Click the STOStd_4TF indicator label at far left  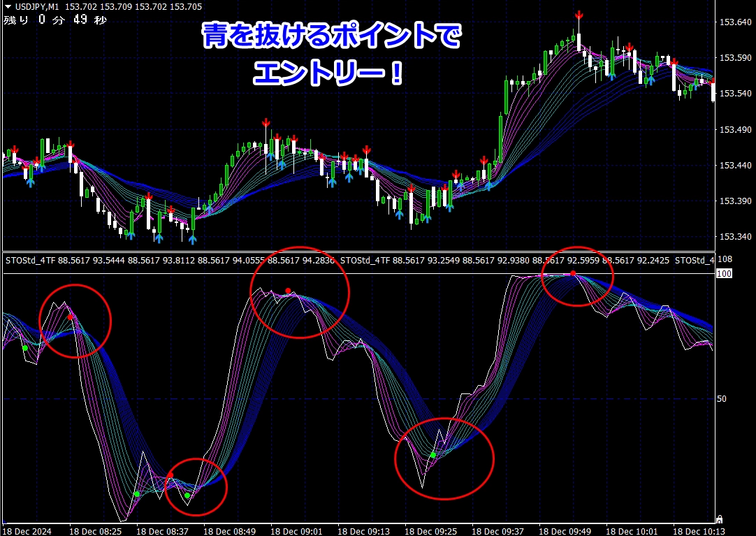point(31,261)
